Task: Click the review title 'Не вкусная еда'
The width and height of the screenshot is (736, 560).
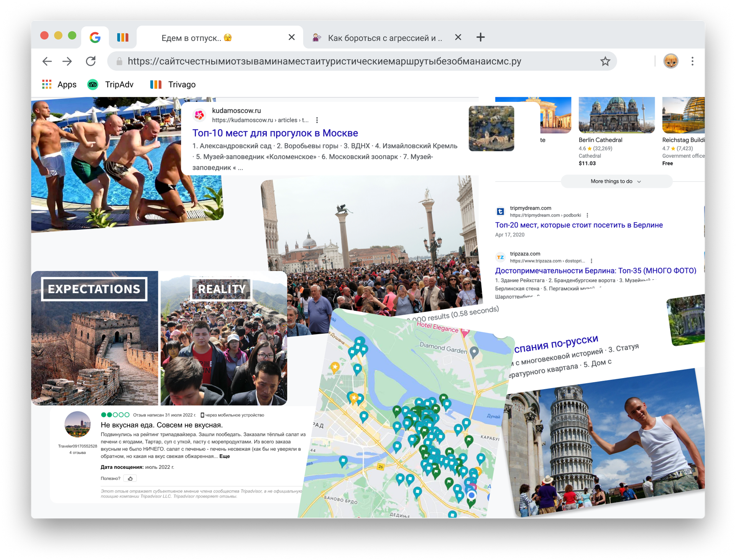Action: (161, 425)
